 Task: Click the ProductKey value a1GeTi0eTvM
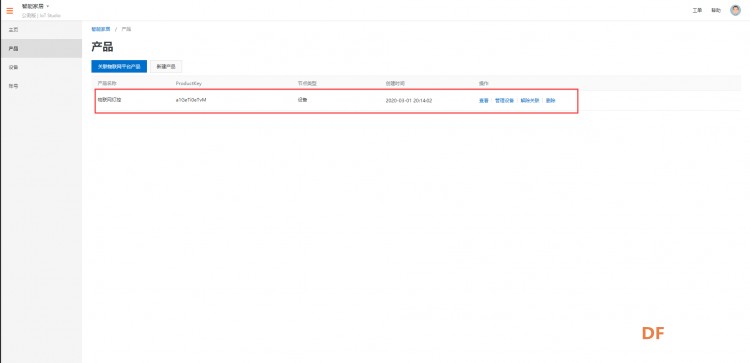point(191,100)
